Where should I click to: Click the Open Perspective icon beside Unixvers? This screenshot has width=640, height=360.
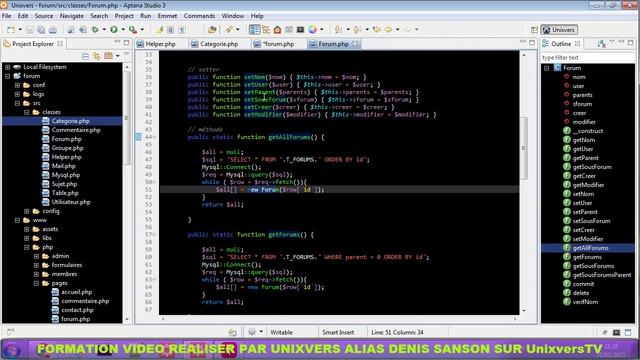click(x=534, y=30)
